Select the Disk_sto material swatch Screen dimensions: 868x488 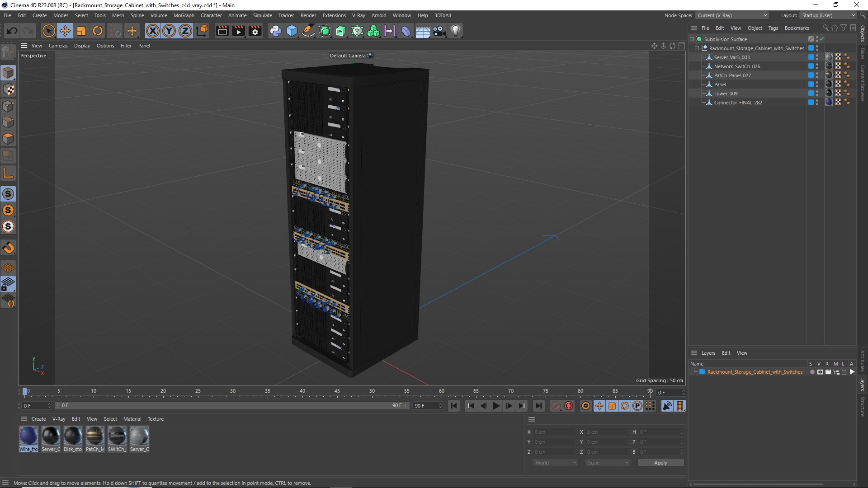pyautogui.click(x=73, y=439)
